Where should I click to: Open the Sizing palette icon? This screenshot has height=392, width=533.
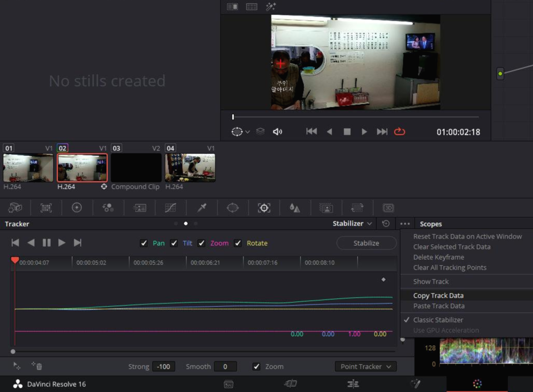coord(357,207)
